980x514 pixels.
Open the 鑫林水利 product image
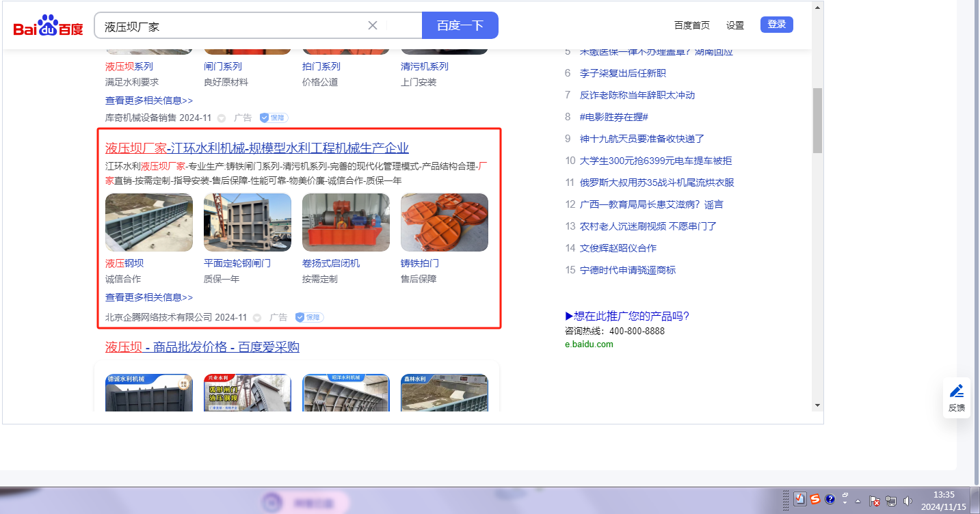pos(445,392)
